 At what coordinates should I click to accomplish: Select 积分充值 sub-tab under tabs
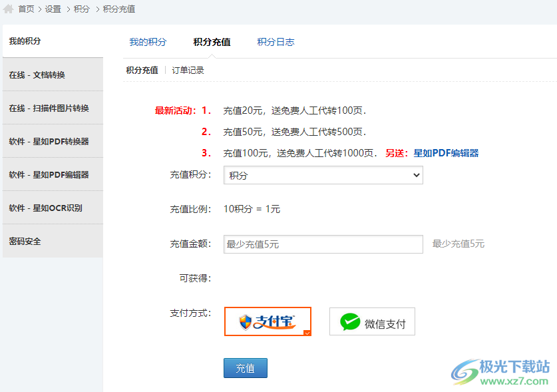pos(142,71)
